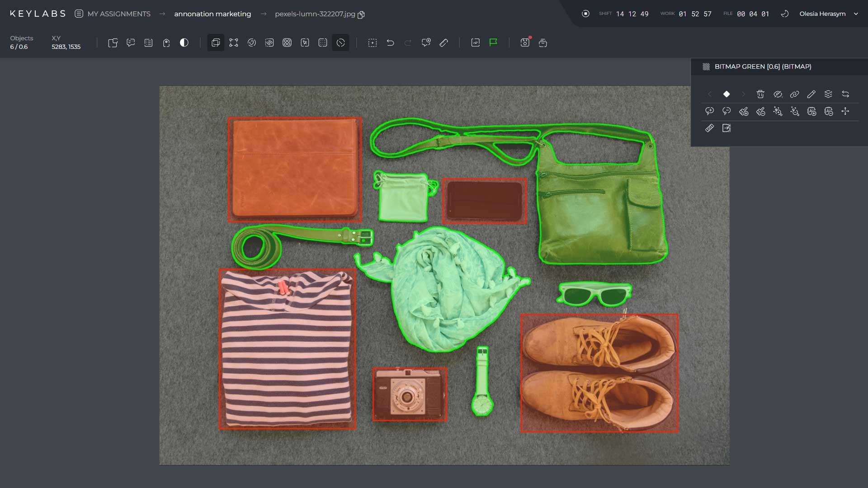Select the brush subtract tool
868x488 pixels.
[x=761, y=112]
